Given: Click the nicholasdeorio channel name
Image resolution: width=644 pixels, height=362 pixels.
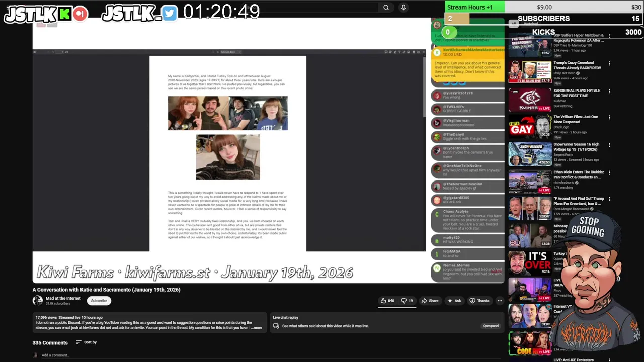Looking at the screenshot, I should [x=563, y=183].
